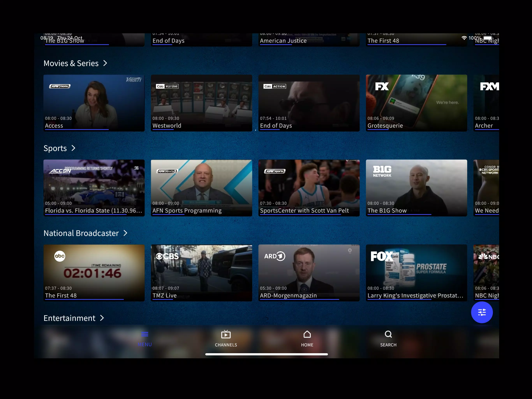Open the hamburger Menu icon
532x399 pixels.
(x=144, y=334)
